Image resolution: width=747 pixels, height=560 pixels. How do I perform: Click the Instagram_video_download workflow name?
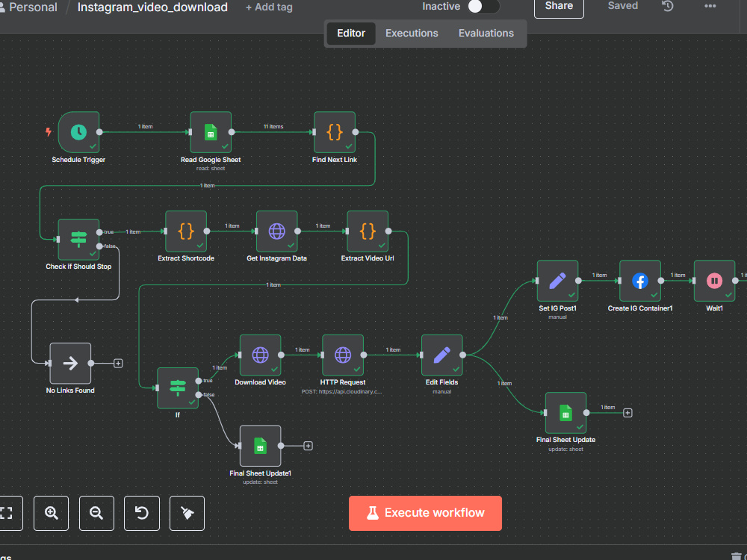point(152,7)
